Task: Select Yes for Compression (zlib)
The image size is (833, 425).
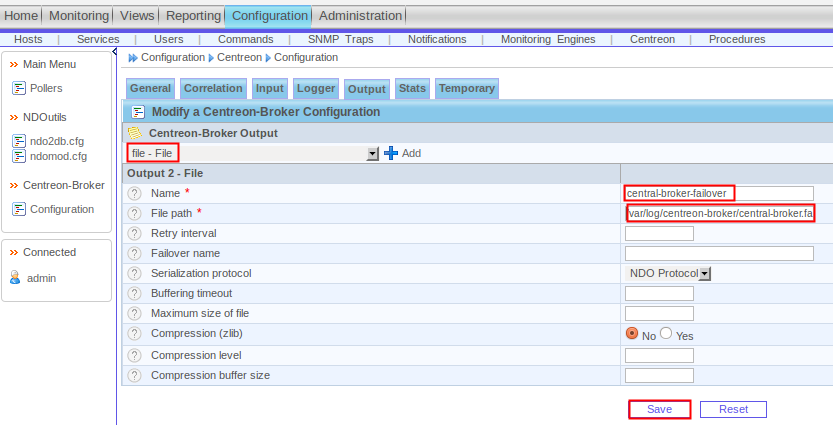Action: pyautogui.click(x=666, y=333)
